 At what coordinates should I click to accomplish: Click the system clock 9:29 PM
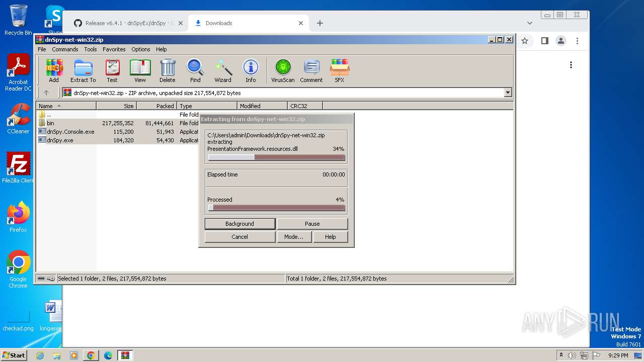point(618,355)
